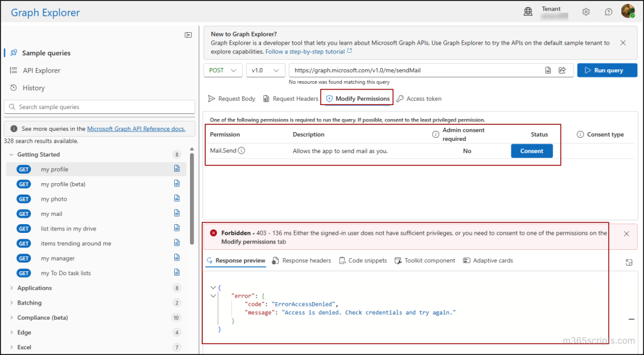Open the tenant globe icon

528,12
